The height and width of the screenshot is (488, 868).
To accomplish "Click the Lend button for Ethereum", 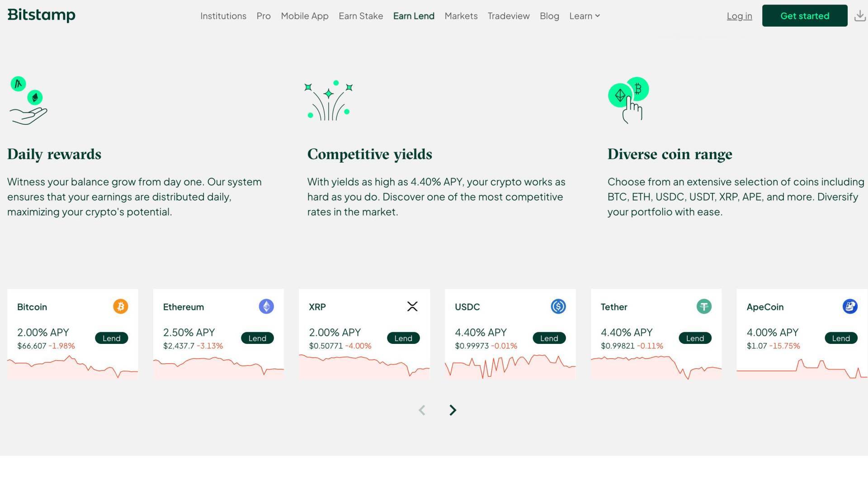I will point(257,338).
